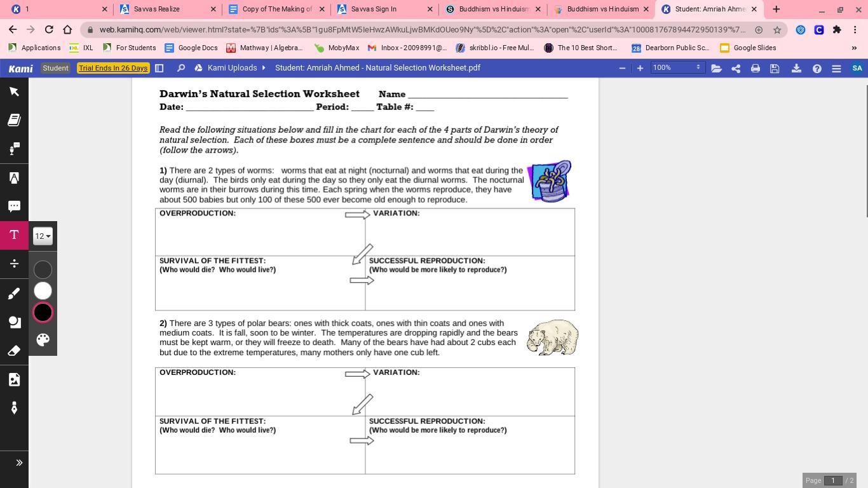This screenshot has height=488, width=868.
Task: Open the Google Slides bookmark
Action: 748,48
